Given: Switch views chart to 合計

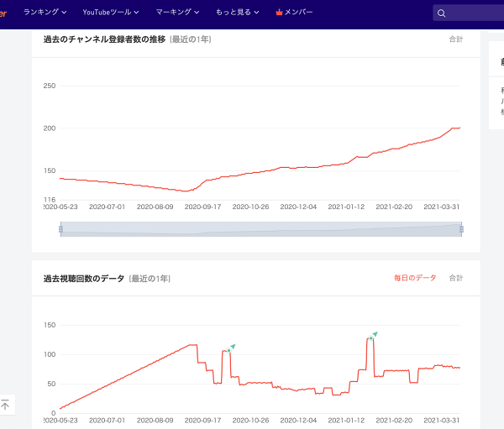Looking at the screenshot, I should [455, 278].
